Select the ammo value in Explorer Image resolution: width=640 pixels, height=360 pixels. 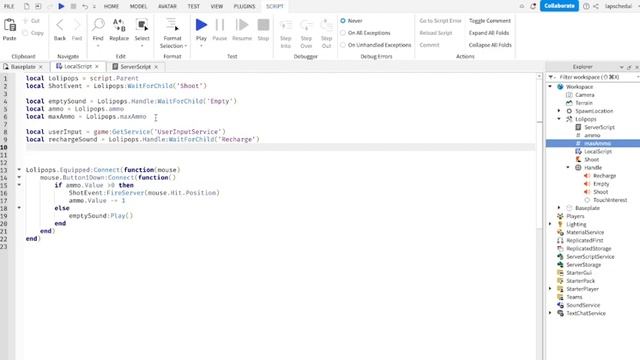[592, 135]
